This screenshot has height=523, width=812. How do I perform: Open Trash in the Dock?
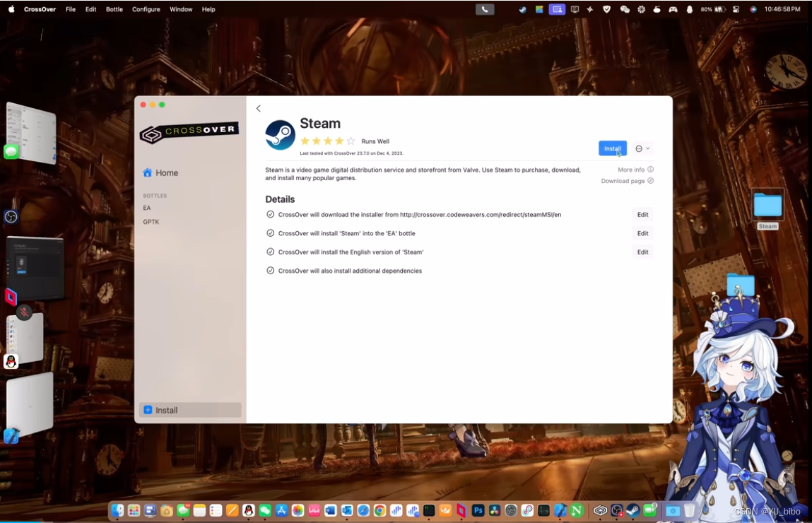pyautogui.click(x=690, y=510)
